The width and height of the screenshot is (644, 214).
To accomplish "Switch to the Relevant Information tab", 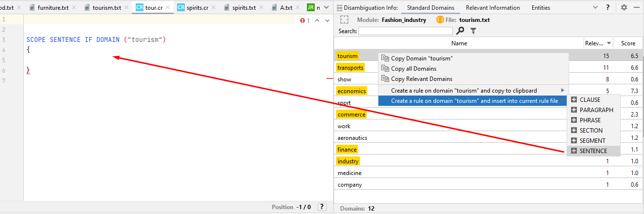I will [493, 8].
